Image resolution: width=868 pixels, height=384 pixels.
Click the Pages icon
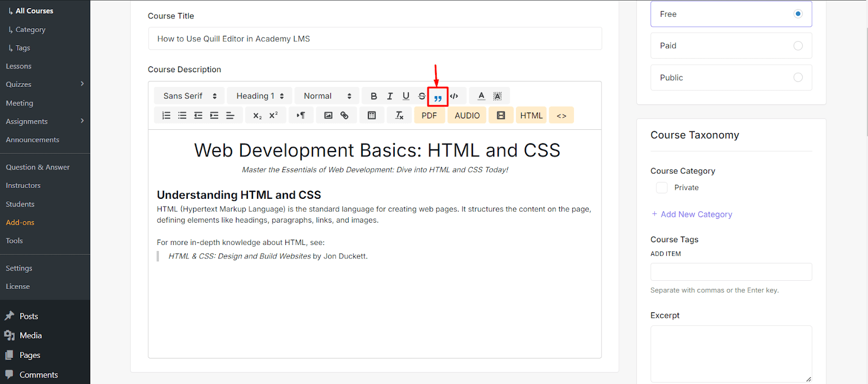coord(9,355)
